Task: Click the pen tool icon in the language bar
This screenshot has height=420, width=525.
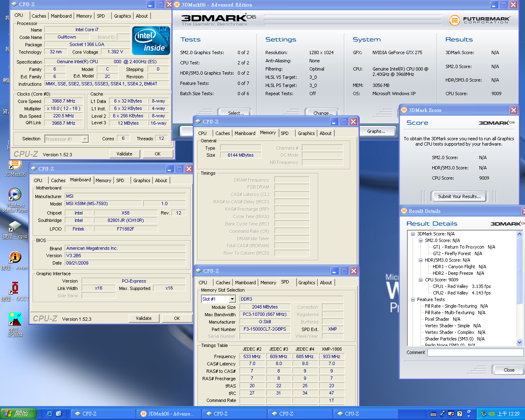Action: click(443, 414)
